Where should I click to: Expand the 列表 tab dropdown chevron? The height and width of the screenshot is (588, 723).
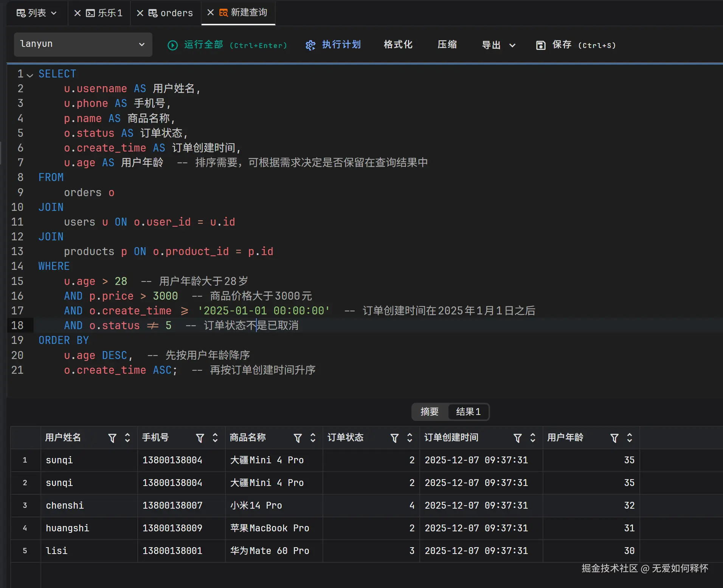click(x=54, y=13)
